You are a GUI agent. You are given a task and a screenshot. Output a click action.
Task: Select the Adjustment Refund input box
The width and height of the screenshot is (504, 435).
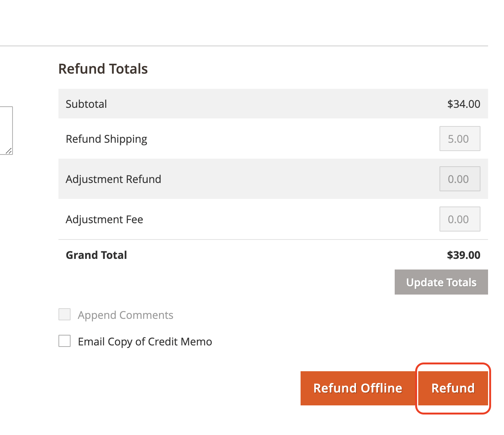(460, 179)
